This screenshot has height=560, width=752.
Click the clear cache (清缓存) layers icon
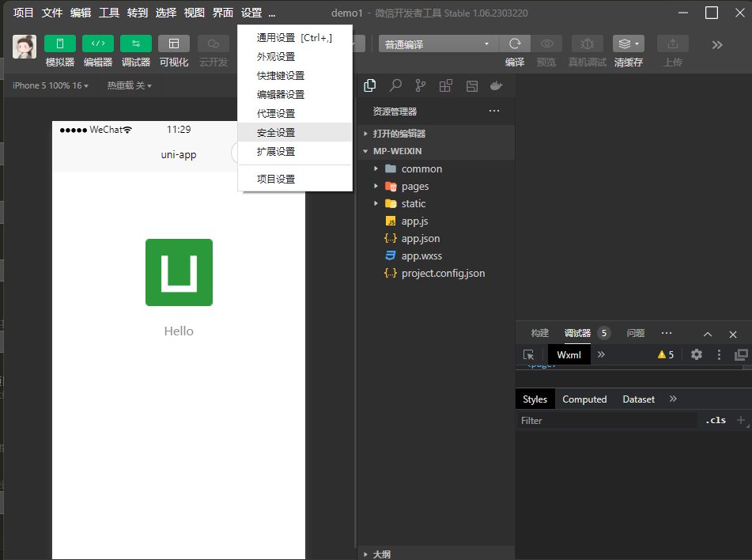629,44
